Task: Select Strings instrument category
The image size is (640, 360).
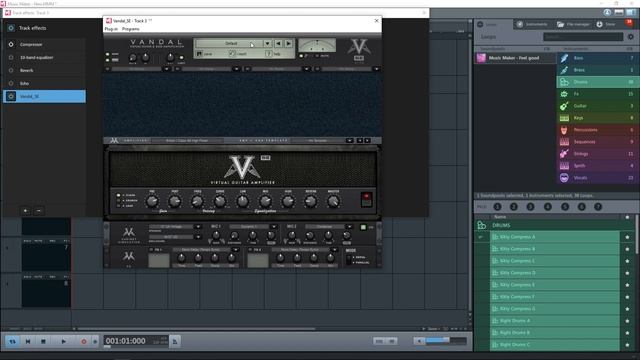Action: (597, 154)
